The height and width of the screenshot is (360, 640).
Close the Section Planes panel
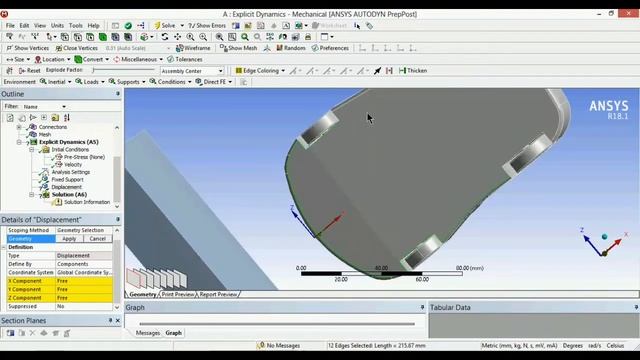pos(118,321)
